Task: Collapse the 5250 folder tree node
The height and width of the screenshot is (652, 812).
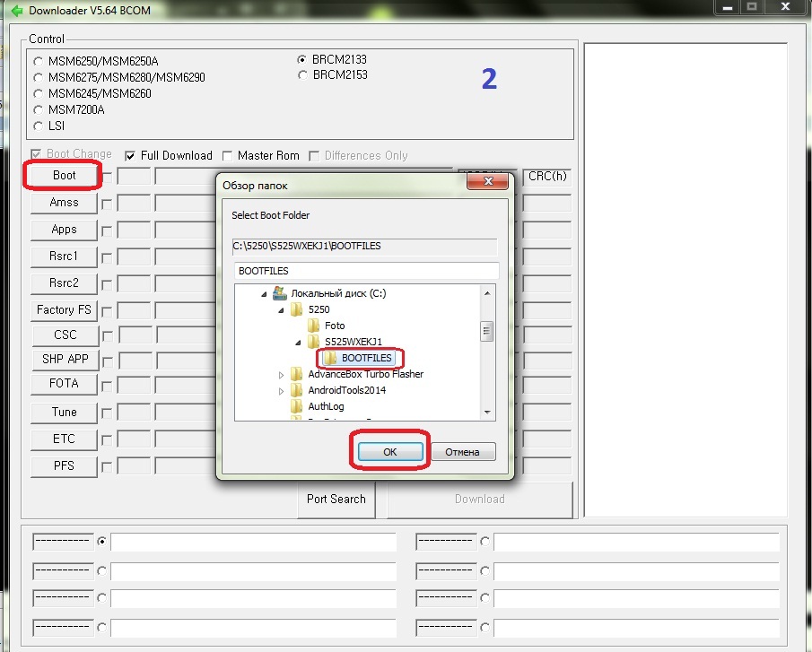Action: pyautogui.click(x=281, y=309)
